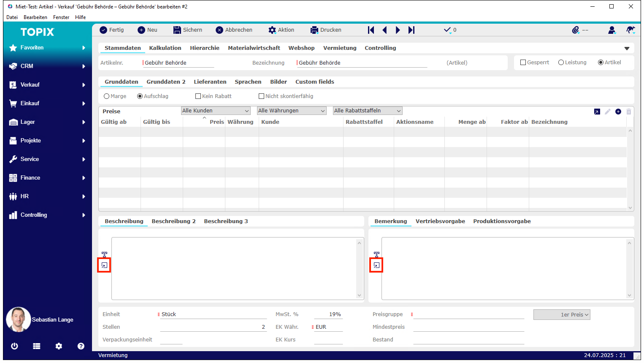Expand Beschreibung text field in window
644x363 pixels.
tap(104, 265)
